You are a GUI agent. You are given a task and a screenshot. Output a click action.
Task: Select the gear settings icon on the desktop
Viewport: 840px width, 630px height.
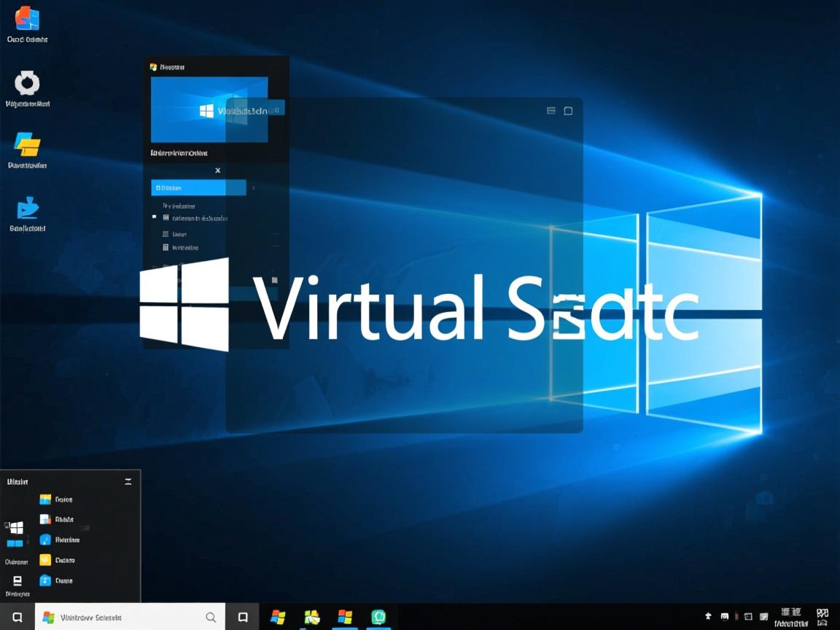(x=28, y=84)
